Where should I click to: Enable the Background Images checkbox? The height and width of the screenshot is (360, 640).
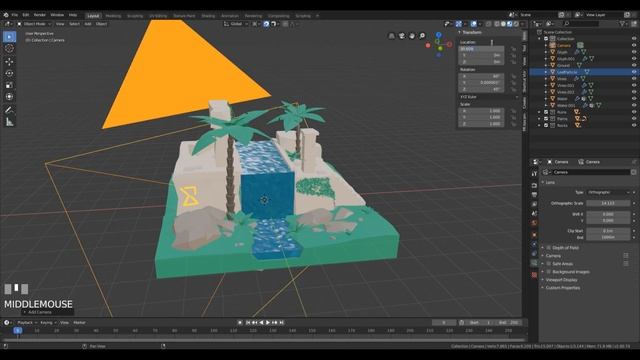point(549,272)
